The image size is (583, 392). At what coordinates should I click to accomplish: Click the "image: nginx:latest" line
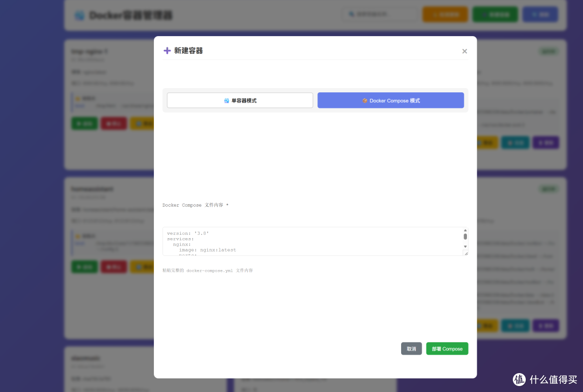207,250
